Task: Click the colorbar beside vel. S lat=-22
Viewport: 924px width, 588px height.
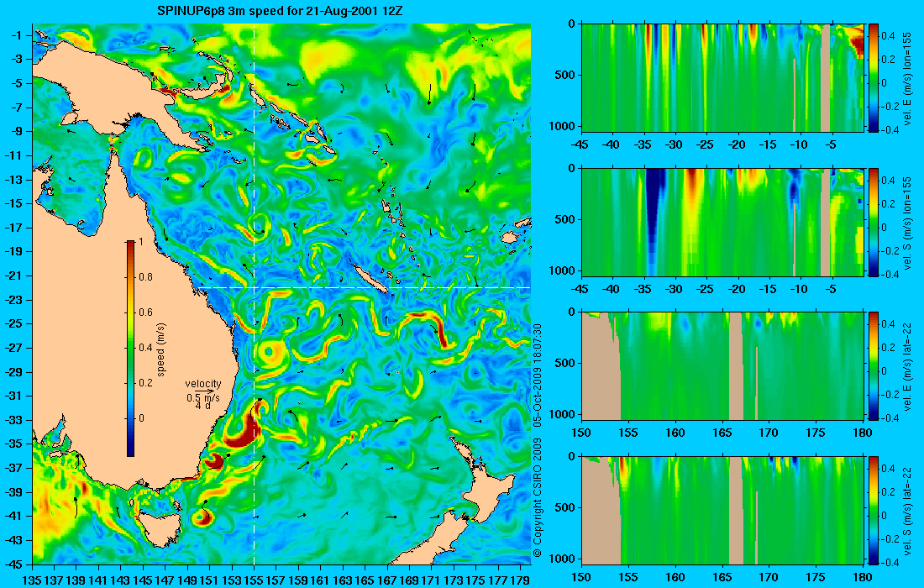Action: [x=874, y=510]
